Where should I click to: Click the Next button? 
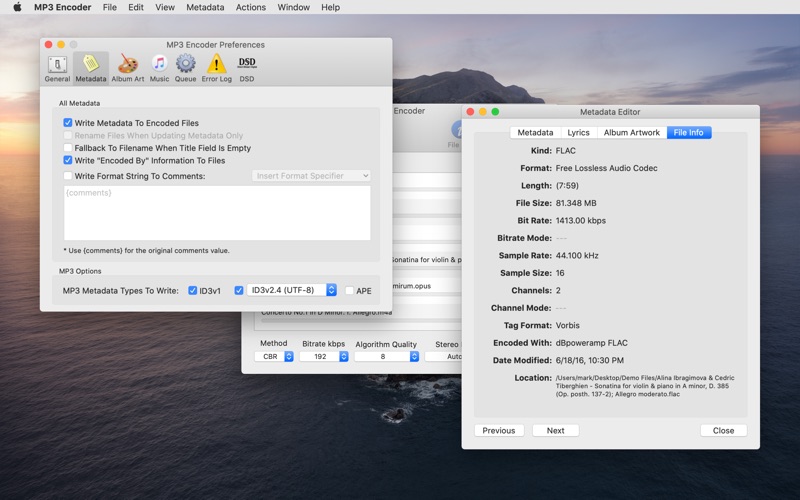[556, 430]
